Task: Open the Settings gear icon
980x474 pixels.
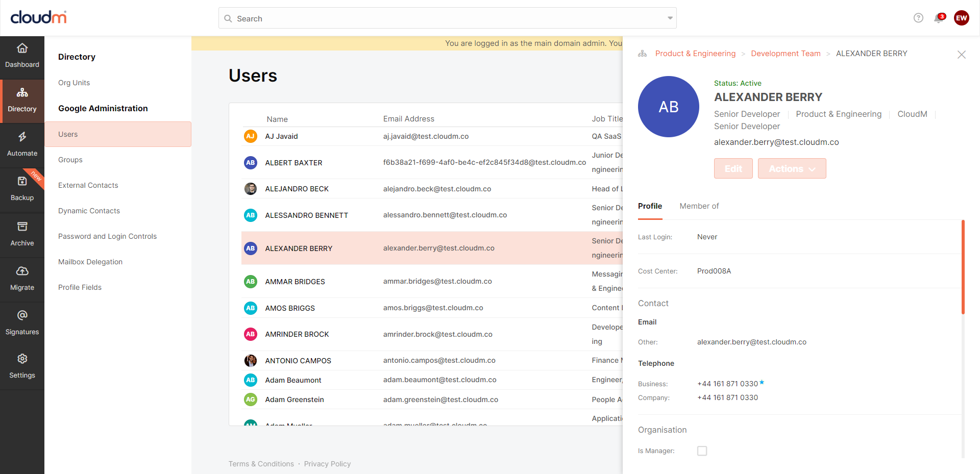Action: (22, 359)
